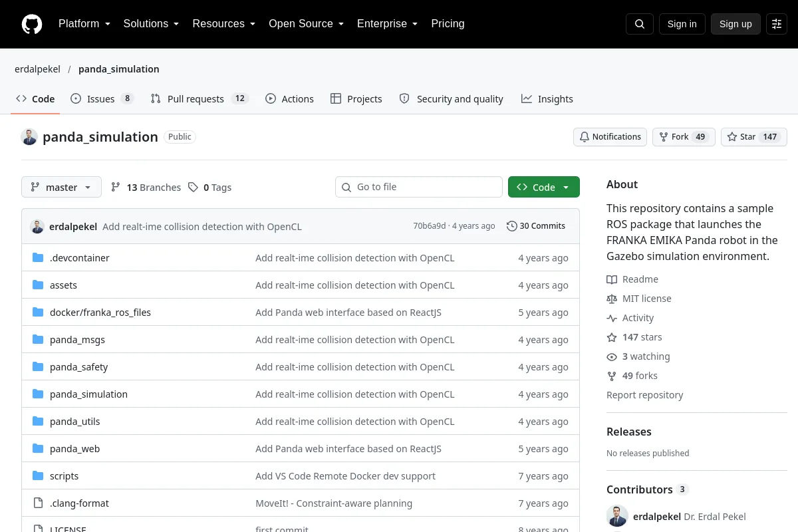Screen dimensions: 798x532
Task: Click the branches icon beside 13 Branches
Action: point(116,187)
